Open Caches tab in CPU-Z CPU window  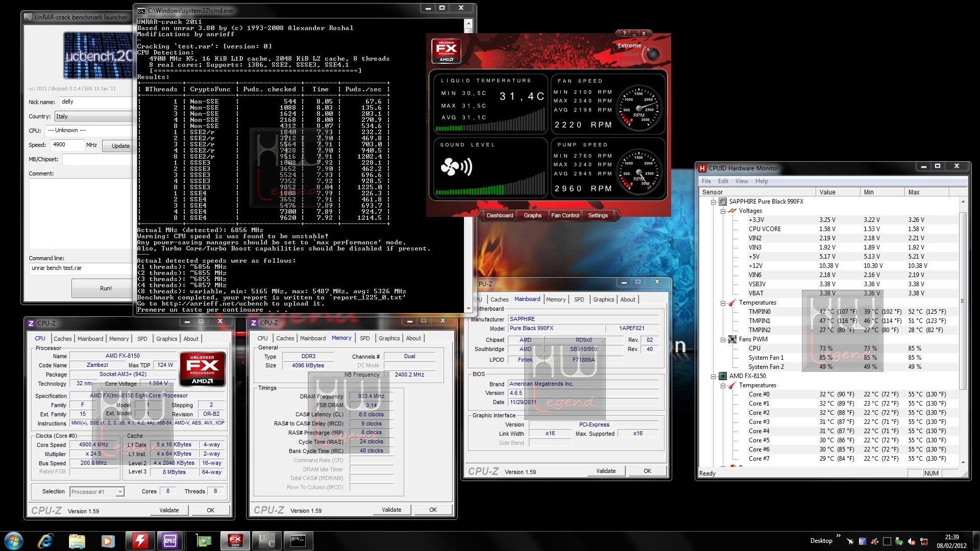coord(63,339)
